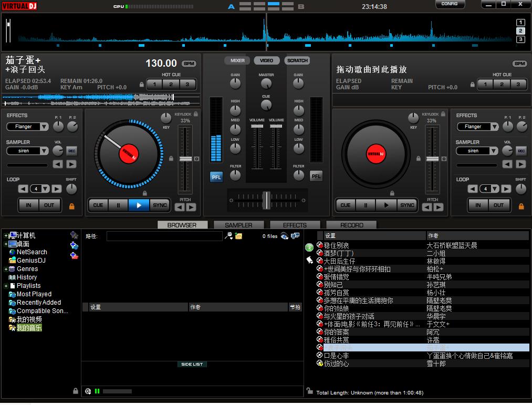The height and width of the screenshot is (405, 532).
Task: Open the BROWSER tab
Action: (x=182, y=225)
